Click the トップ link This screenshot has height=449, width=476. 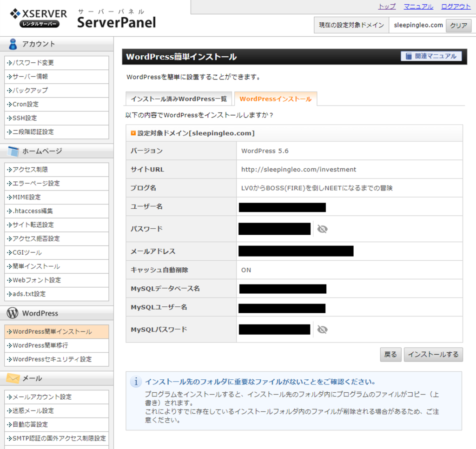pyautogui.click(x=387, y=7)
